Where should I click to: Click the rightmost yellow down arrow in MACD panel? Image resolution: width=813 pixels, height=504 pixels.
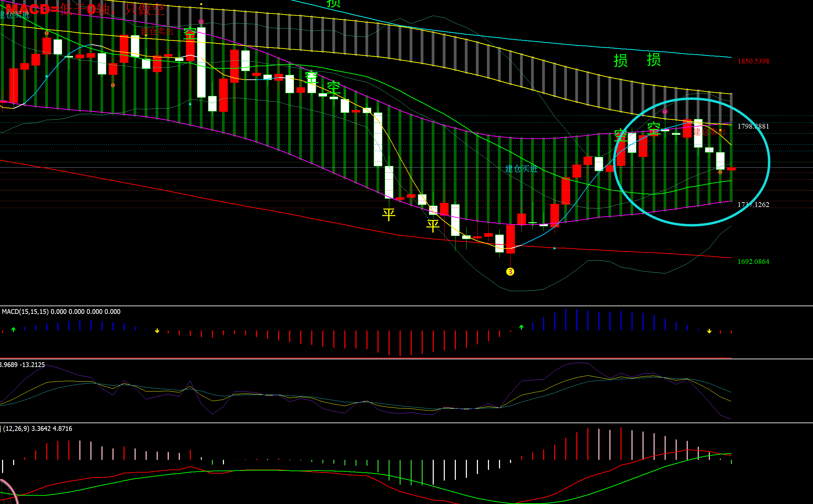click(709, 331)
